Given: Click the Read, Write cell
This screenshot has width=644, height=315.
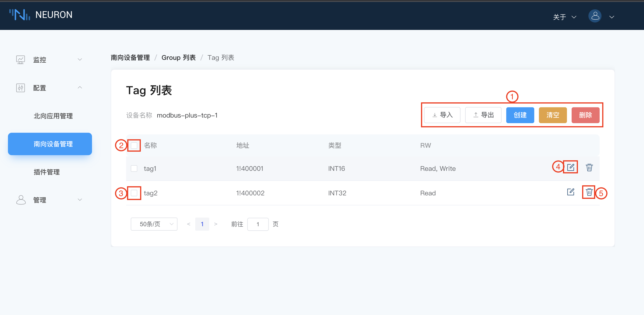Looking at the screenshot, I should tap(438, 168).
